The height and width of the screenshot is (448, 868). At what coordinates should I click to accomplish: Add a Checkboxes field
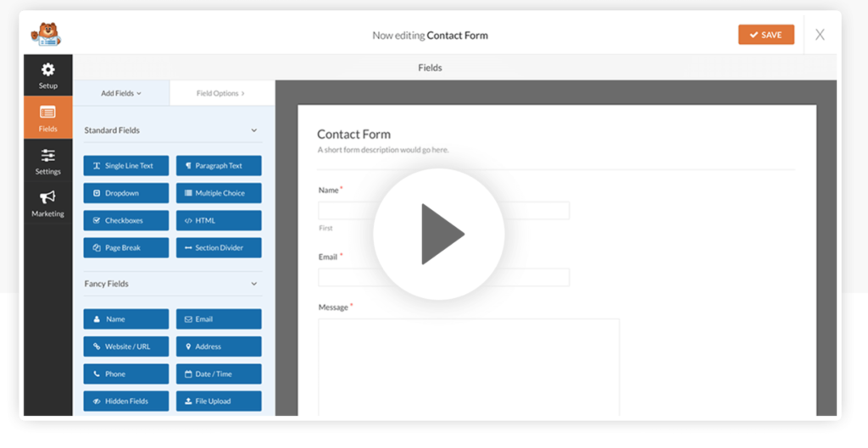pos(125,220)
